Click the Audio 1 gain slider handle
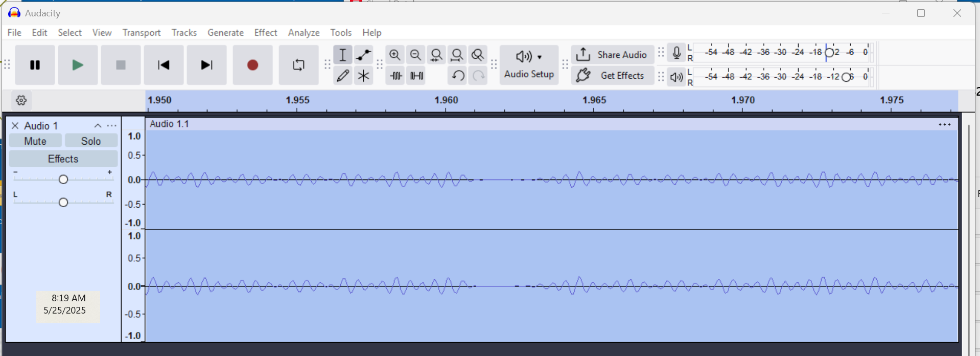The height and width of the screenshot is (356, 980). point(63,180)
